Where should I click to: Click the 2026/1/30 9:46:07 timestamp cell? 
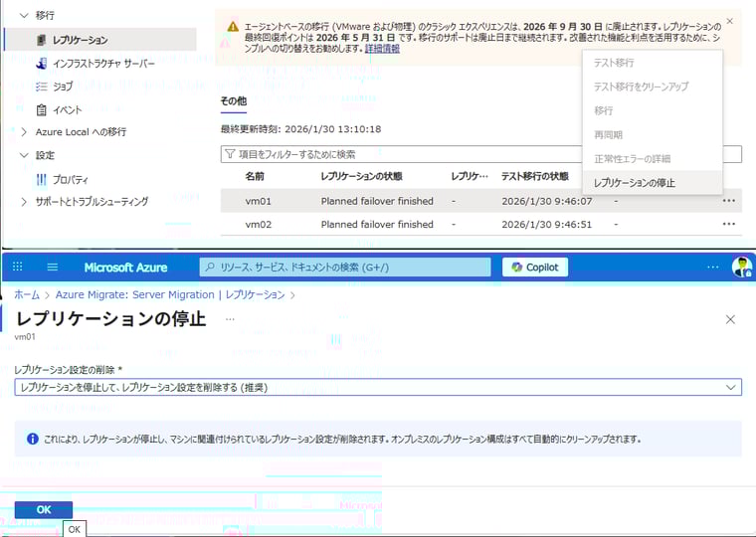click(x=547, y=201)
